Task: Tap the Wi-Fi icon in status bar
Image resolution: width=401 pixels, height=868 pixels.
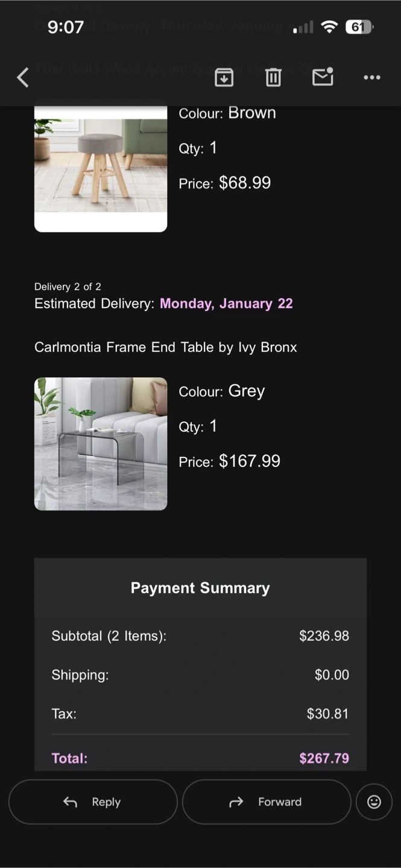Action: [329, 27]
